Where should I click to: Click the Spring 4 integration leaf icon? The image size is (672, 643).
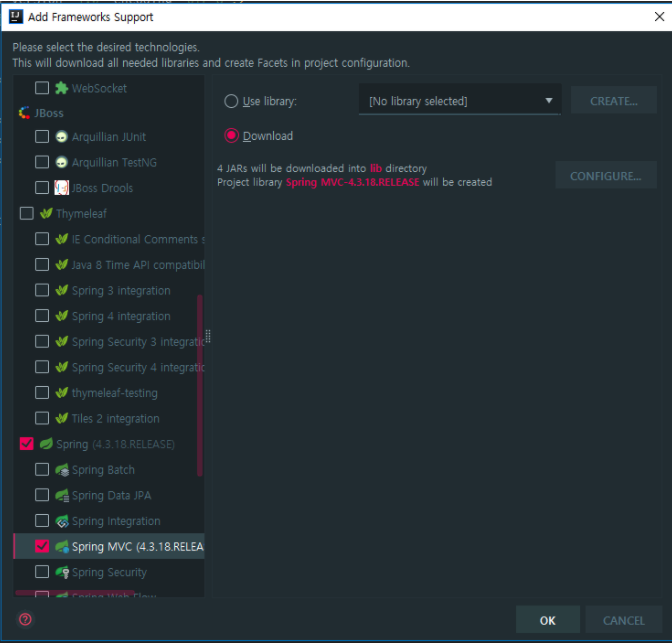pyautogui.click(x=61, y=316)
